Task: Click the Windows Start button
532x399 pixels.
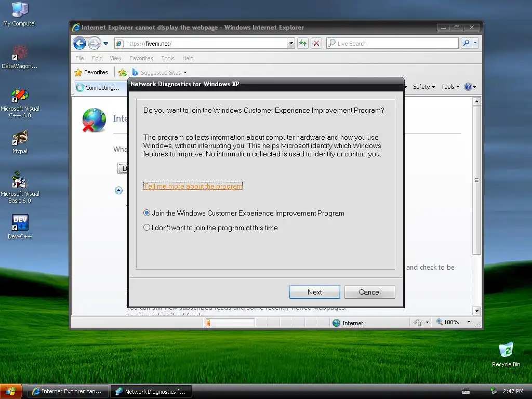Action: (x=11, y=391)
